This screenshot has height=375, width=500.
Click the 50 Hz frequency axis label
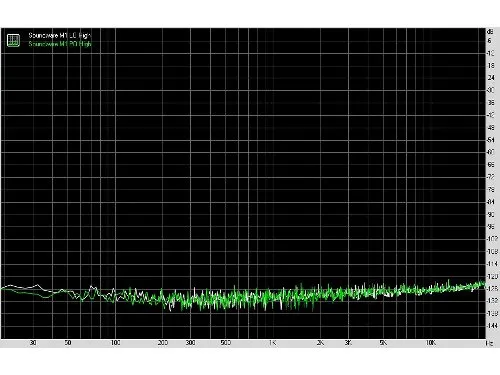pos(68,343)
